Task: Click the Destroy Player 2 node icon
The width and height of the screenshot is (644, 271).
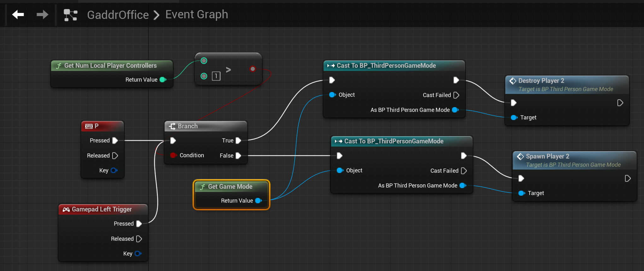Action: (513, 81)
